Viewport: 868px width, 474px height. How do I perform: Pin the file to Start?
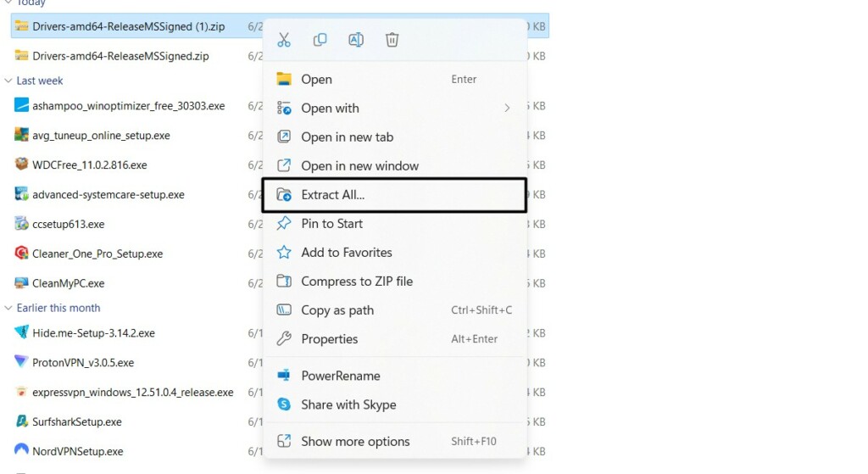tap(331, 224)
